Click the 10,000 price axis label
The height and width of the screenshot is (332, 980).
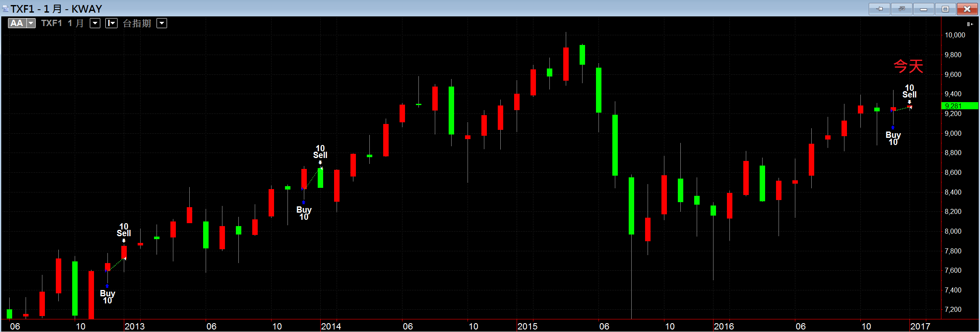955,35
